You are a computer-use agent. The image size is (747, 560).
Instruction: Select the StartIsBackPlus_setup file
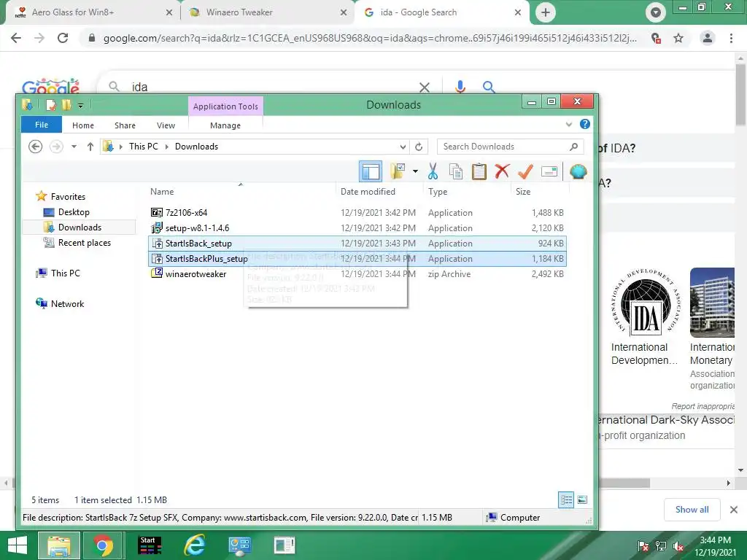tap(357, 259)
